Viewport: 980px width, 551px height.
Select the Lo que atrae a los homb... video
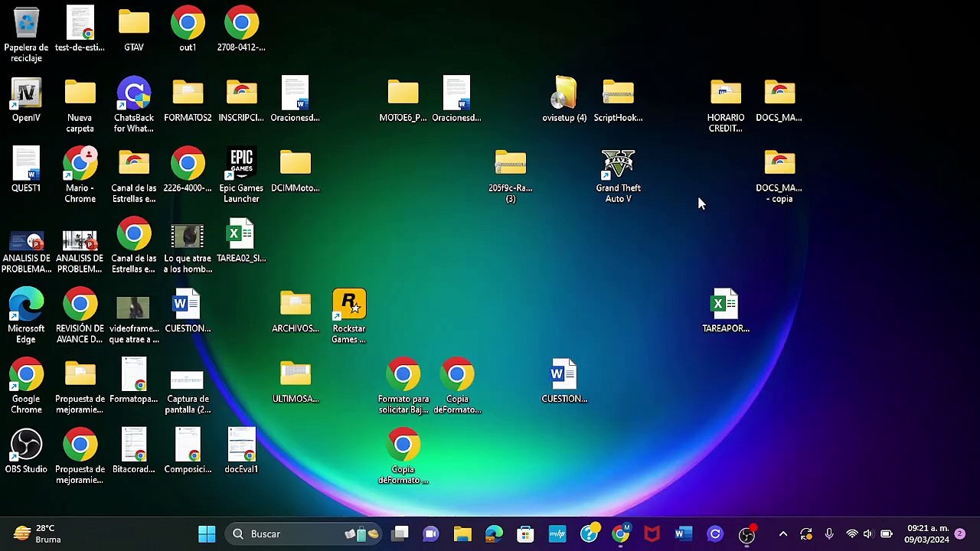click(x=188, y=246)
